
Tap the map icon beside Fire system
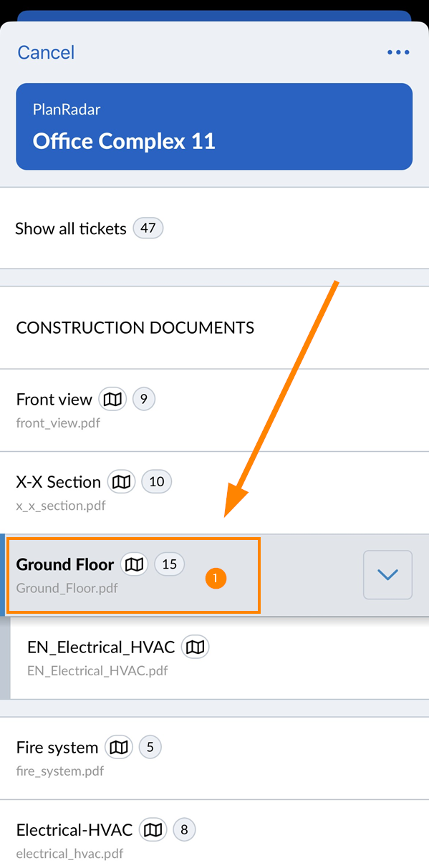(x=119, y=747)
